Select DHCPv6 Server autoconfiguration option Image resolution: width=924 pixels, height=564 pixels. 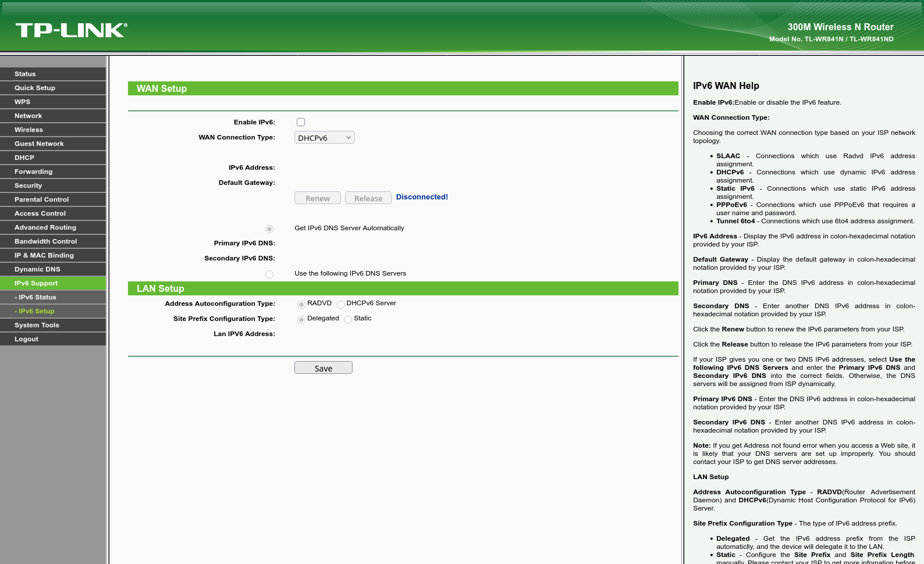(341, 304)
